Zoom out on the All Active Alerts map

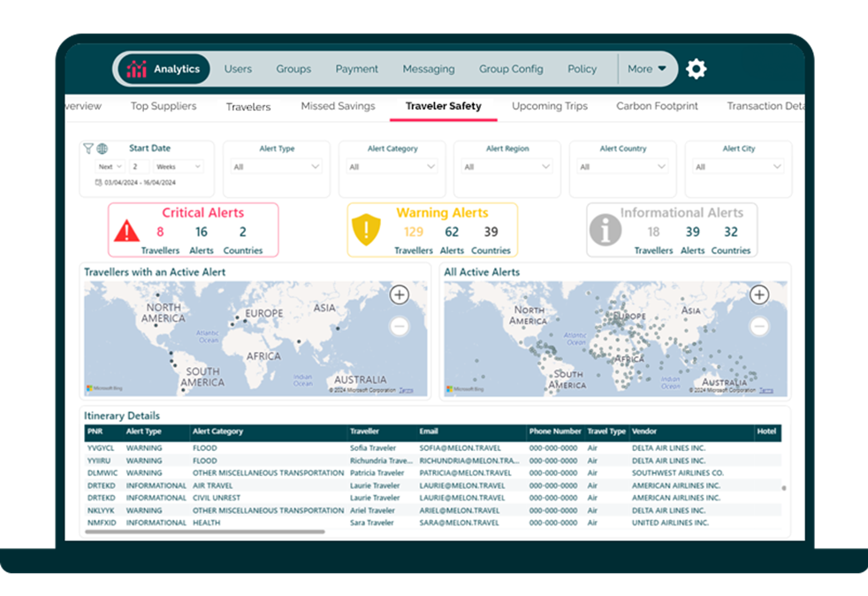(759, 326)
